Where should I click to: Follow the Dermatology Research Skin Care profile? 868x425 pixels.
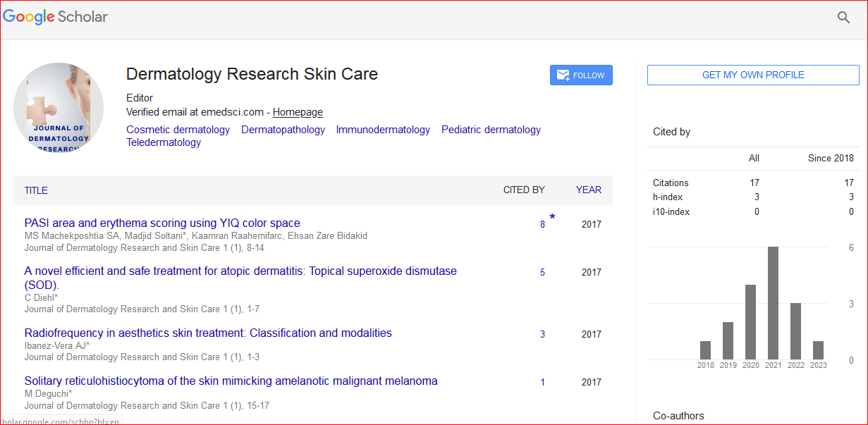coord(581,75)
